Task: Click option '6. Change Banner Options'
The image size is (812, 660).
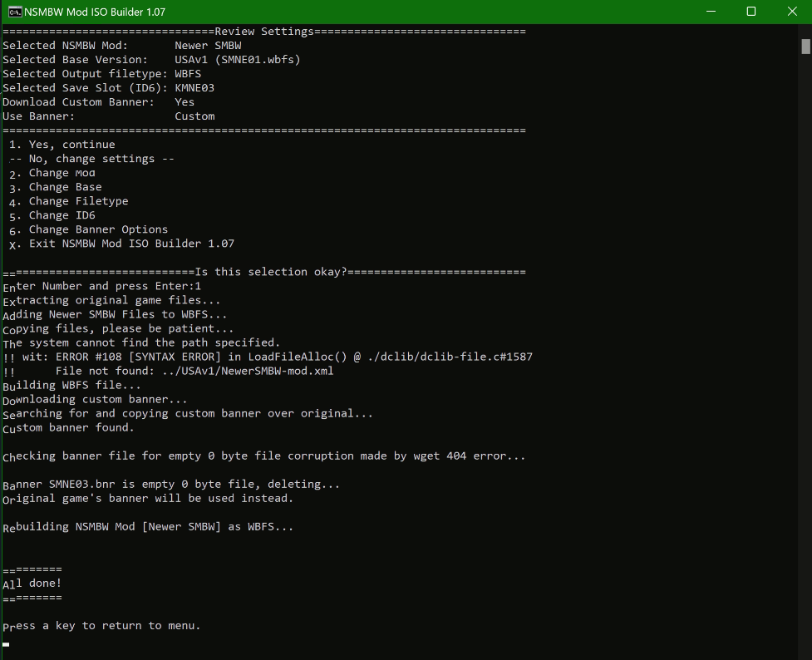Action: 89,229
